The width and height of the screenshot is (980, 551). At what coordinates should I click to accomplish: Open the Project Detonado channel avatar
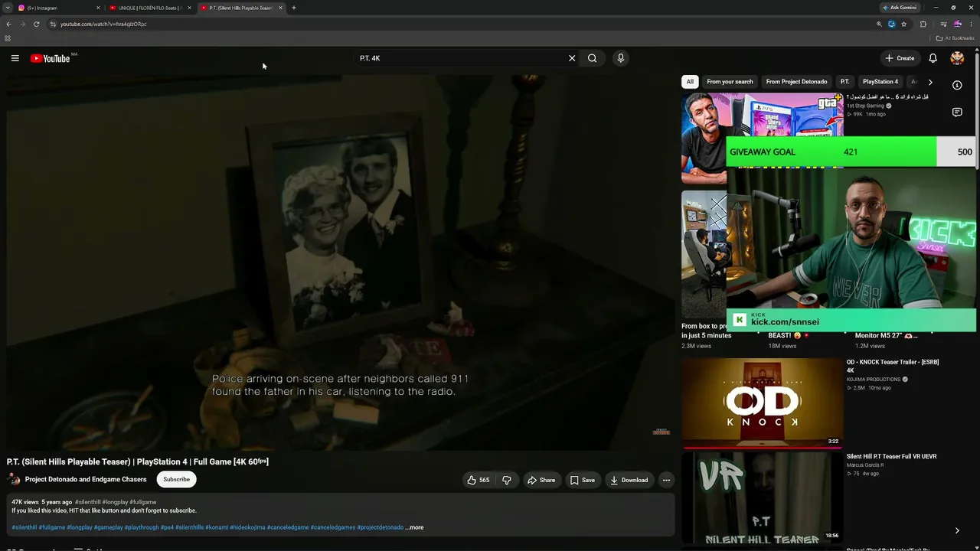click(x=14, y=479)
